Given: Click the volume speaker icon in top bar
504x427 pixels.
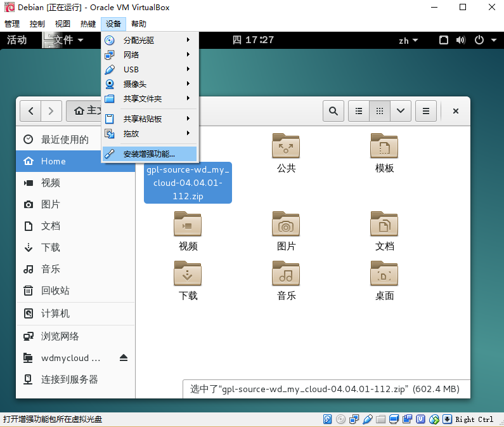Looking at the screenshot, I should pyautogui.click(x=461, y=40).
